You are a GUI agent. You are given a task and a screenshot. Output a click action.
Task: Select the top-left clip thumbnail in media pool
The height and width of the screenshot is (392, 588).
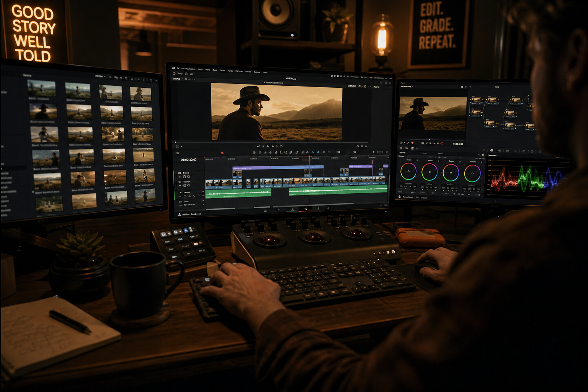tap(41, 88)
